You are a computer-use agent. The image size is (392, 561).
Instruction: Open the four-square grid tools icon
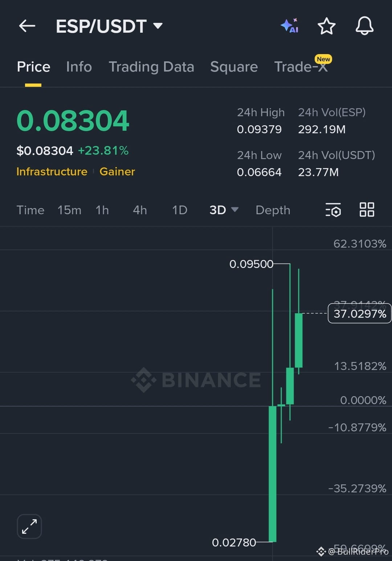tap(367, 210)
